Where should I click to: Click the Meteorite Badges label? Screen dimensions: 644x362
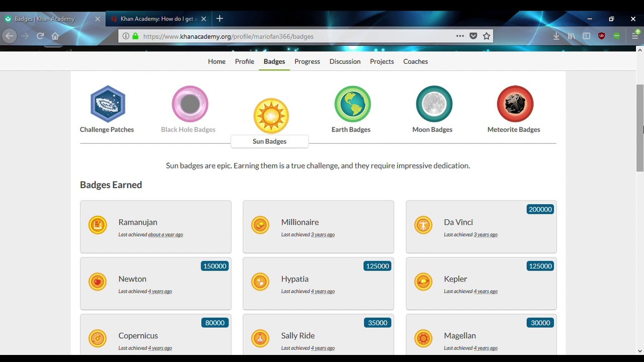tap(514, 130)
